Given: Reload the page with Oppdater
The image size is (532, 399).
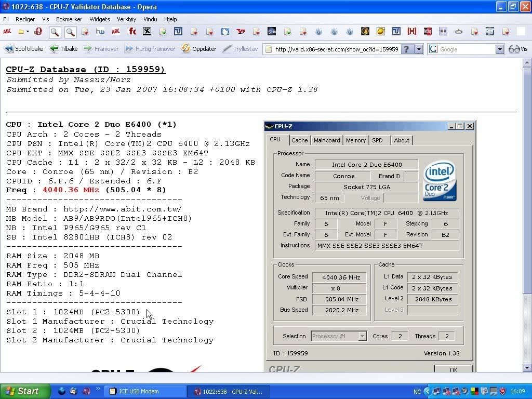Looking at the screenshot, I should (198, 49).
